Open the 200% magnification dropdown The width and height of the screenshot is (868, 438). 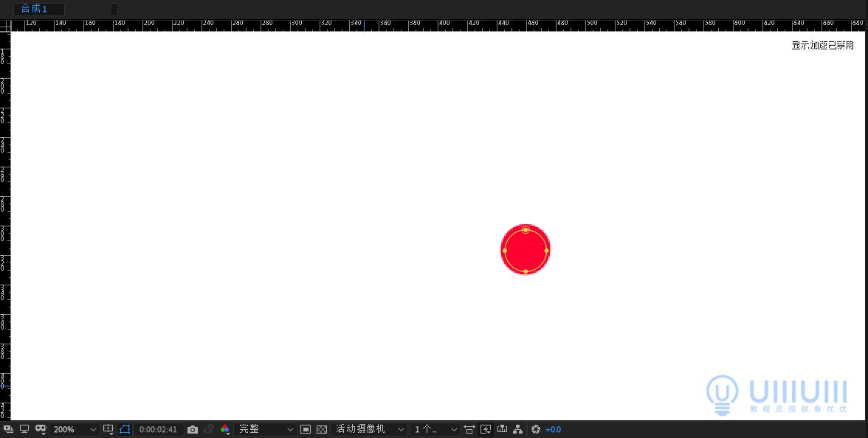(x=74, y=429)
